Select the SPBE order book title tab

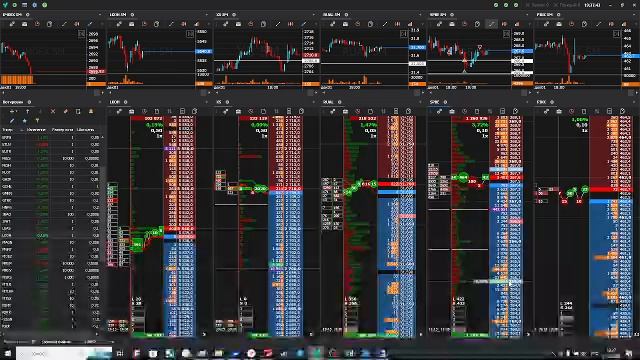click(435, 102)
